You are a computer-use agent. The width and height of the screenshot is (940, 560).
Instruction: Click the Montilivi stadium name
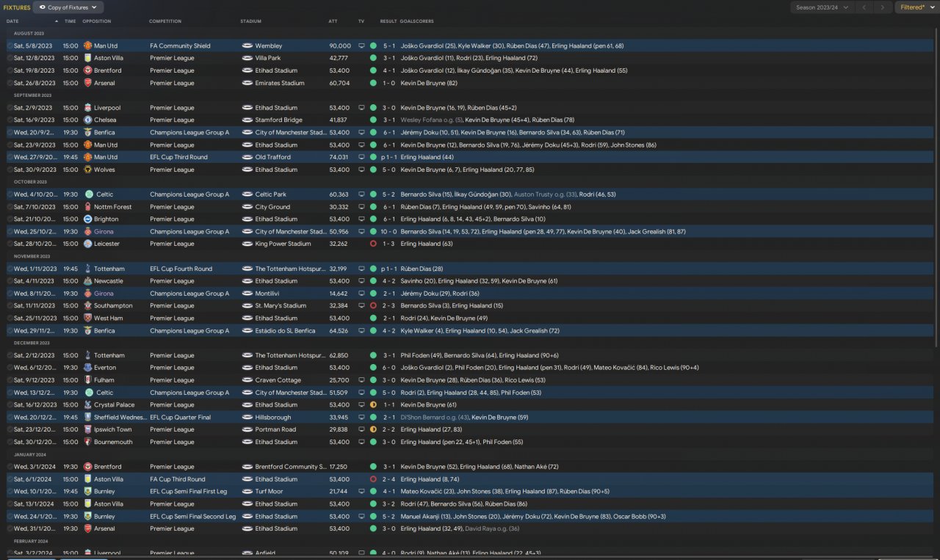pyautogui.click(x=267, y=294)
